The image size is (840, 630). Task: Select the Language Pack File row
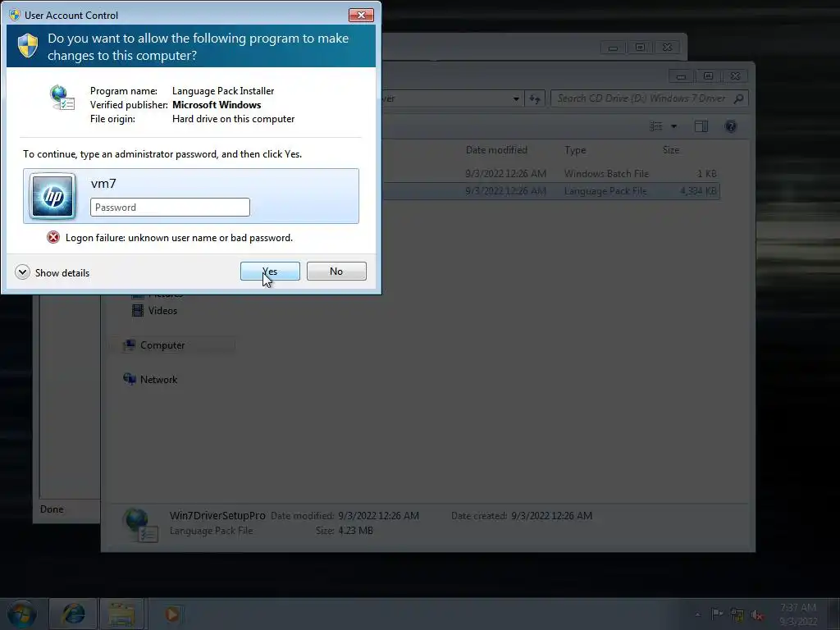551,190
